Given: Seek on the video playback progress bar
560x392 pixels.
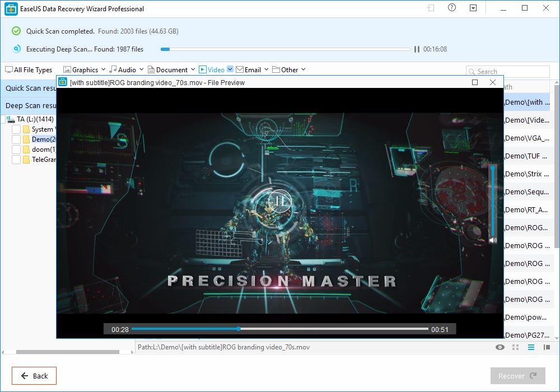Looking at the screenshot, I should pyautogui.click(x=280, y=329).
